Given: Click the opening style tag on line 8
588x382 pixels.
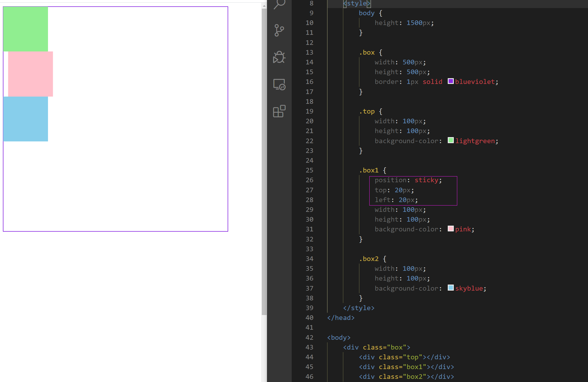Looking at the screenshot, I should (x=357, y=3).
